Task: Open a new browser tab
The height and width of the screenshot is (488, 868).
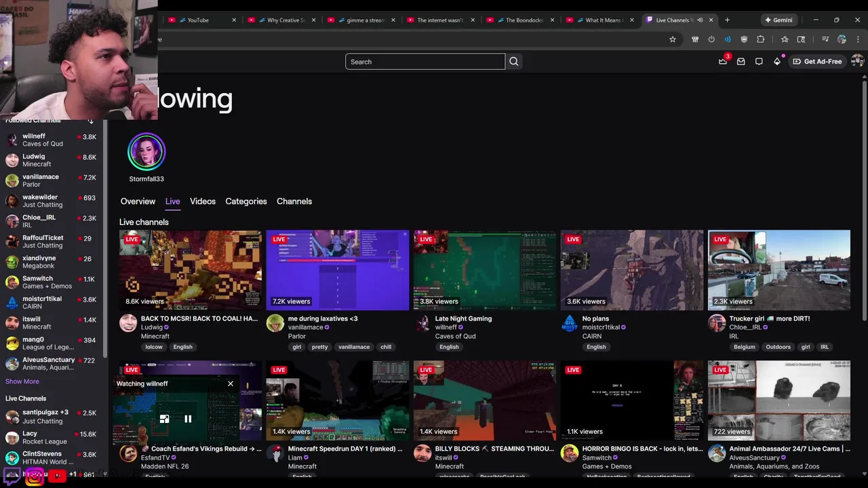Action: tap(727, 20)
